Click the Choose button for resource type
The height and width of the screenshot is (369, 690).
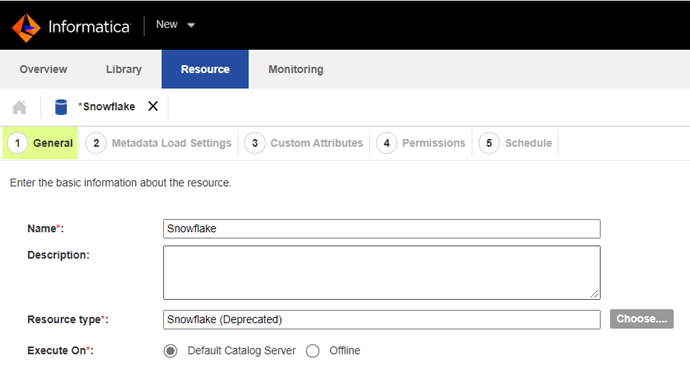pos(642,319)
